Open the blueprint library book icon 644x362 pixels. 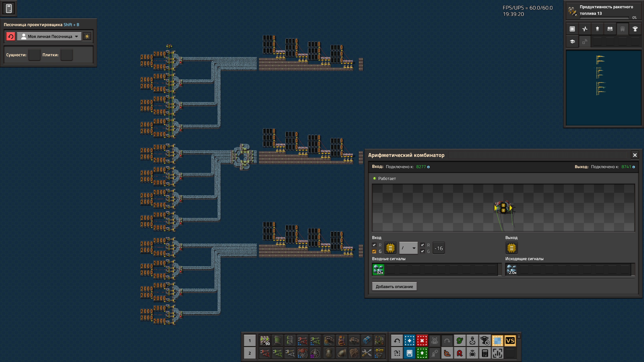409,353
